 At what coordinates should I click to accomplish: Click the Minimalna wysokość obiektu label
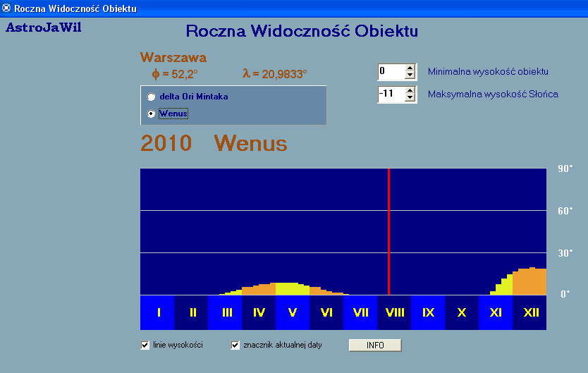[x=488, y=72]
